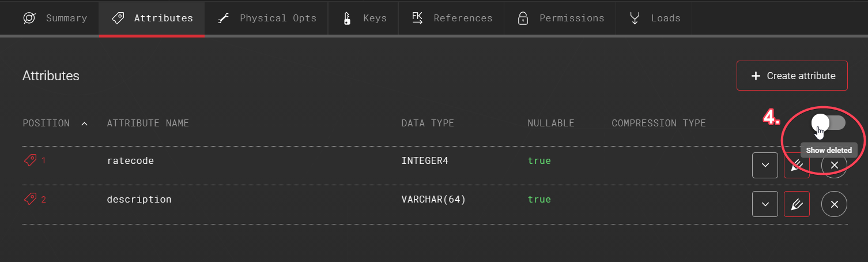Click the Attribute Name column header
Image resolution: width=868 pixels, height=262 pixels.
pos(148,123)
